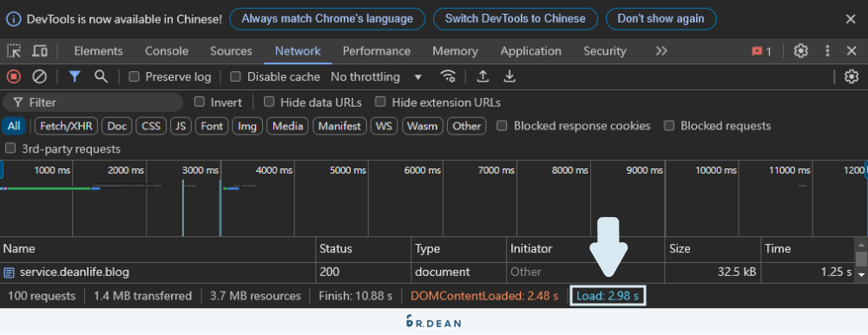This screenshot has height=335, width=868.
Task: Open the Memory tab
Action: pos(455,51)
